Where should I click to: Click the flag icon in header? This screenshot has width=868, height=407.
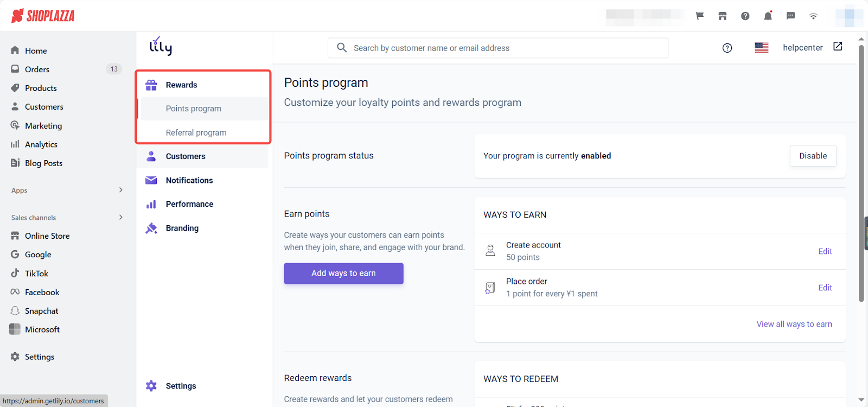(x=700, y=16)
